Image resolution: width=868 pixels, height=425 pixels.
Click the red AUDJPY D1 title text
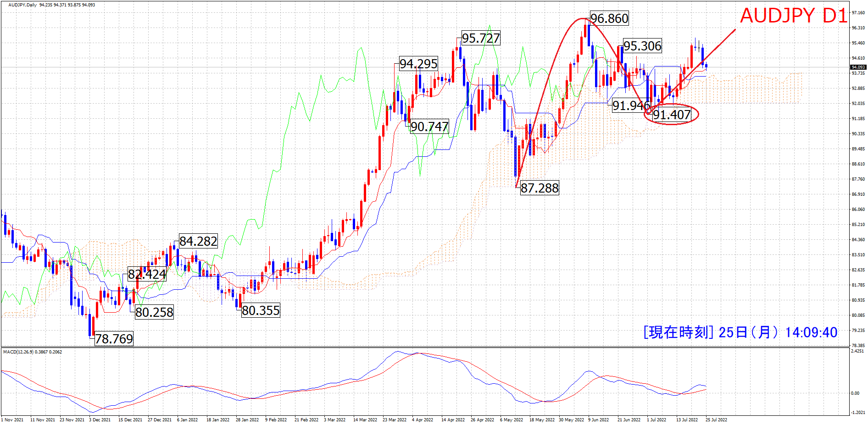(x=793, y=16)
